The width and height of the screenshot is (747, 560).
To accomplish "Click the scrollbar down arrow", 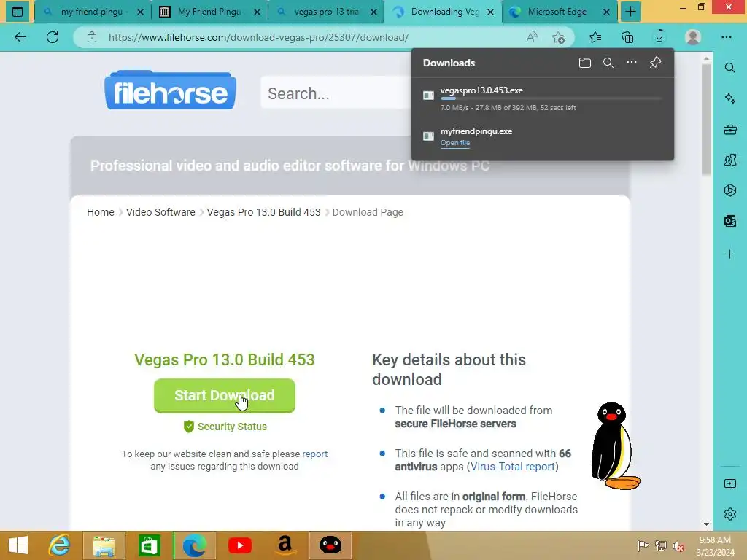I will point(706,524).
